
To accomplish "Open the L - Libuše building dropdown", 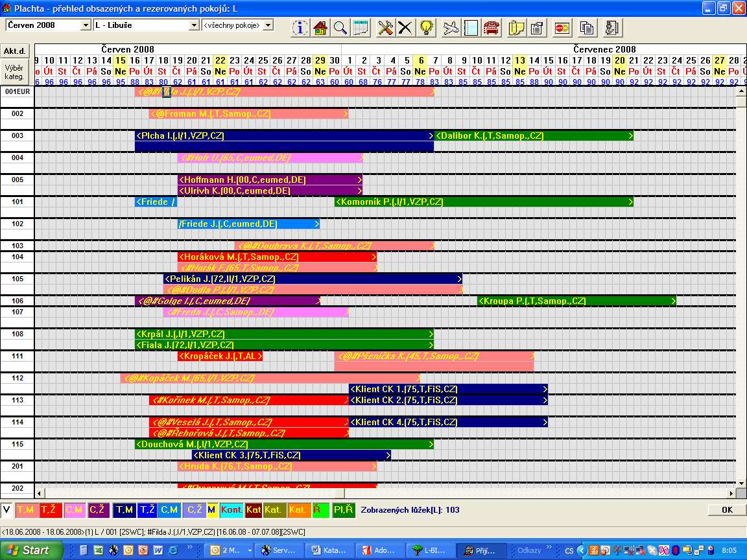I will click(x=194, y=25).
